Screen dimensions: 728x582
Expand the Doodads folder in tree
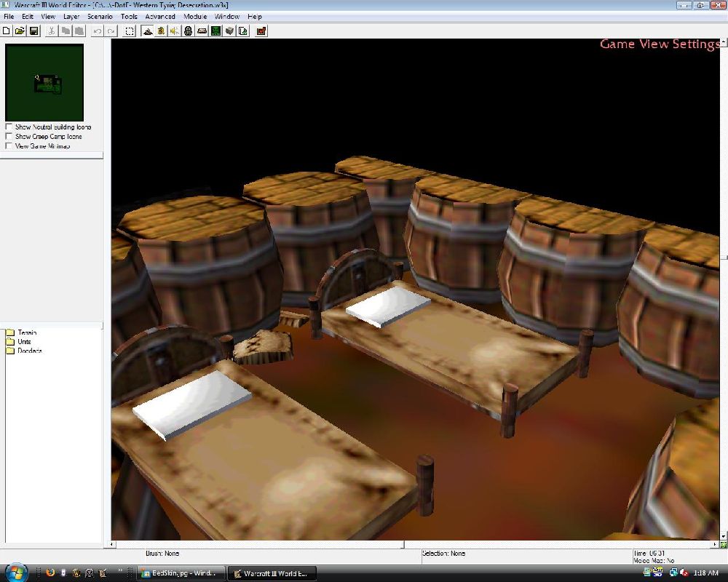(x=10, y=351)
